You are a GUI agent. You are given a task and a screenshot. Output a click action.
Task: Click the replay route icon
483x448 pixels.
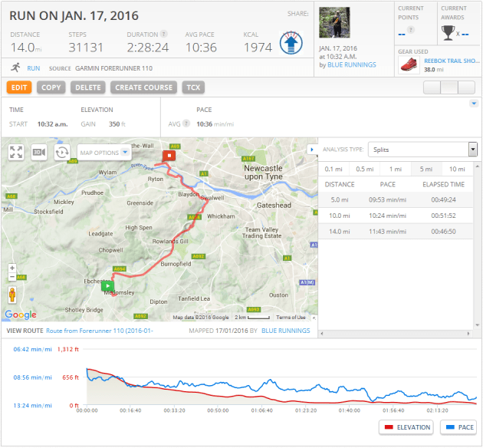tap(61, 152)
